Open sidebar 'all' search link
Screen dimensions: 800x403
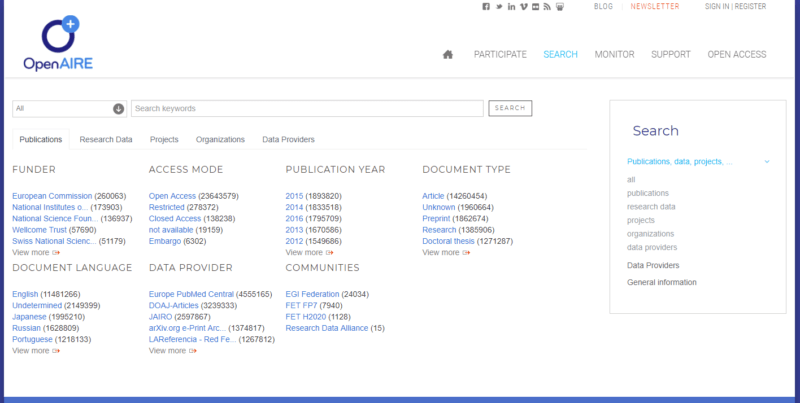631,180
